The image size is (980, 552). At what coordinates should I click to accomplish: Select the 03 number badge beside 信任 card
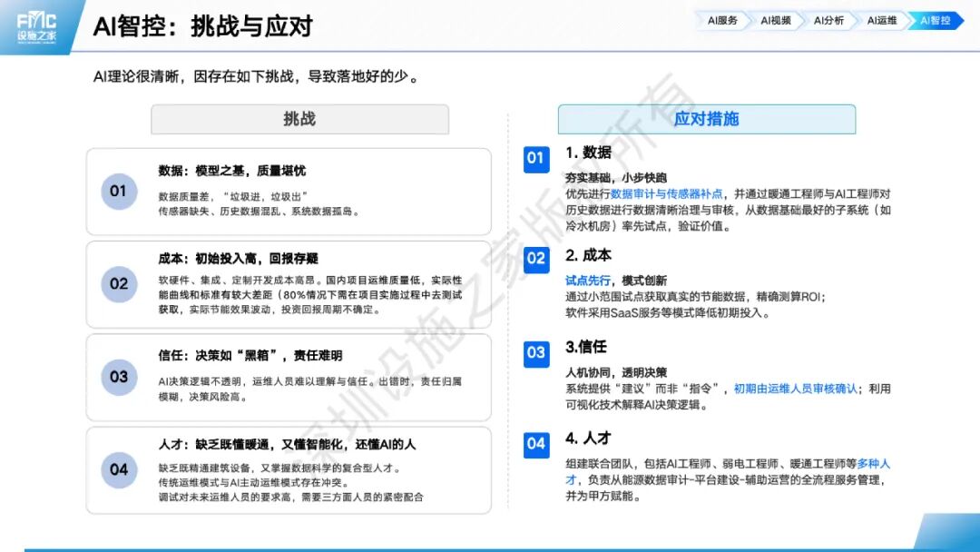tap(118, 376)
